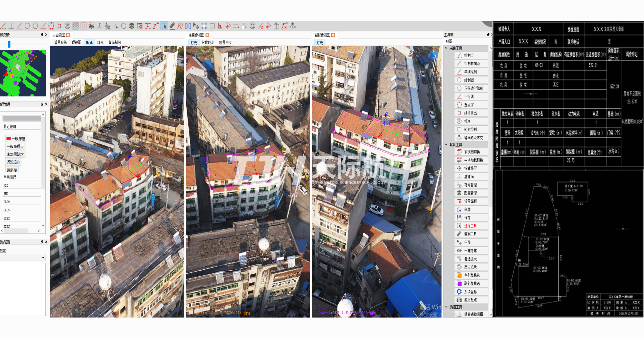Click the 历史记录 history tool
Viewport: 644px width, 339px height.
470,267
